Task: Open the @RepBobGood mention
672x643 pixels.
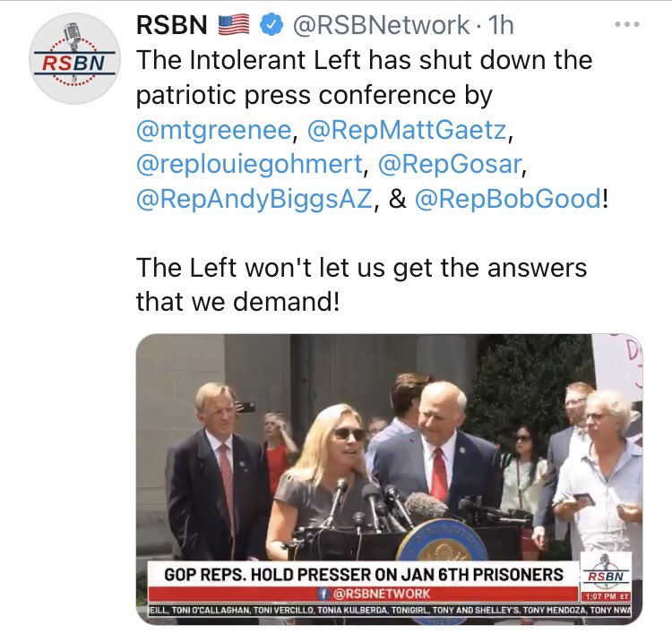Action: click(508, 199)
